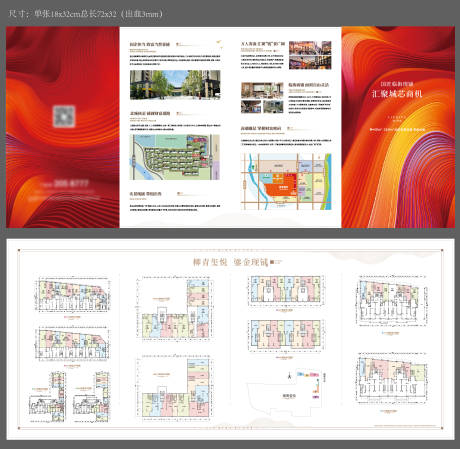Open the green community site plan map

pos(175,157)
